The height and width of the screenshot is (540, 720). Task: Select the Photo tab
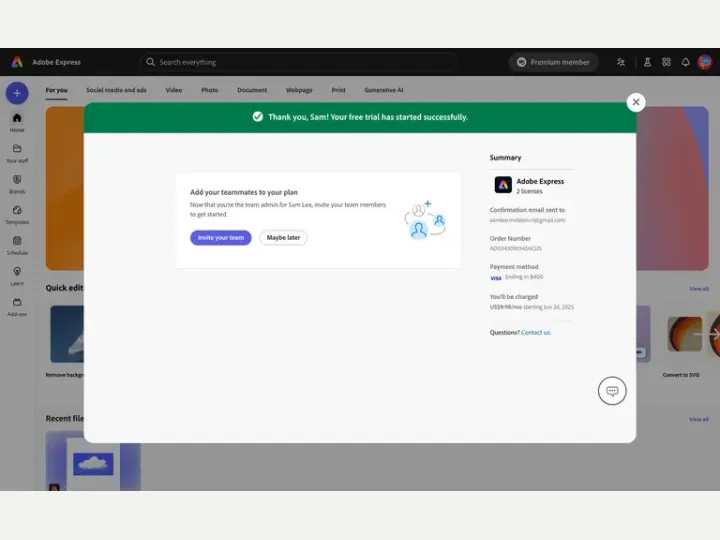coord(209,90)
